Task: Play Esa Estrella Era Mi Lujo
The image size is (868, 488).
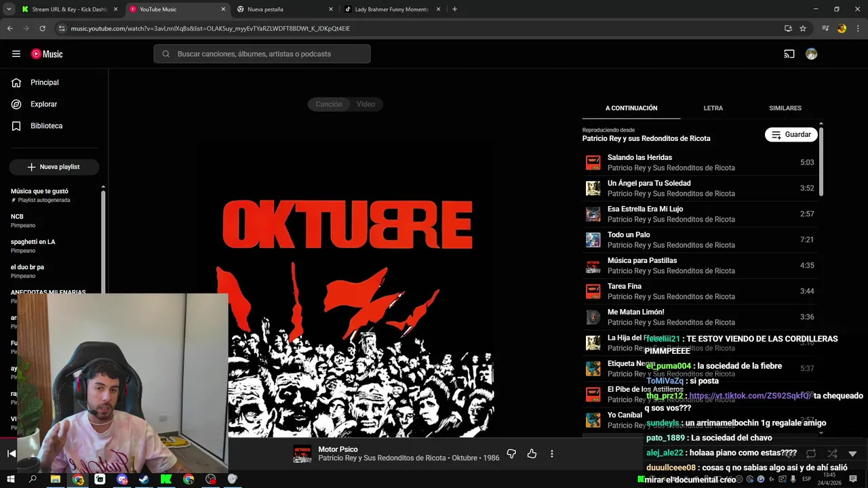Action: pos(700,214)
